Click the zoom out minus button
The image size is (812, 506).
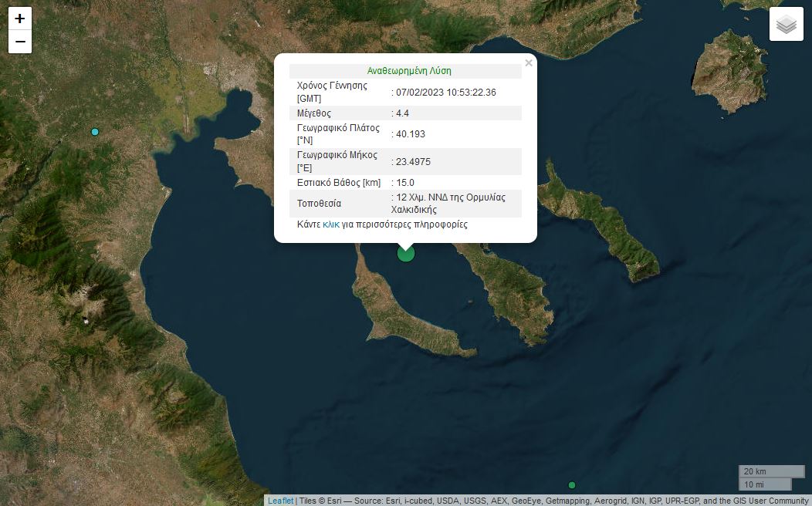20,42
